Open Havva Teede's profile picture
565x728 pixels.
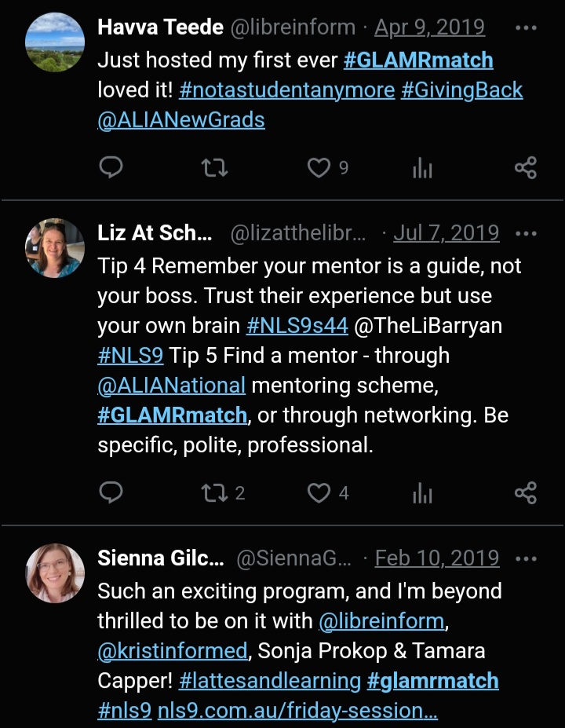click(x=55, y=42)
